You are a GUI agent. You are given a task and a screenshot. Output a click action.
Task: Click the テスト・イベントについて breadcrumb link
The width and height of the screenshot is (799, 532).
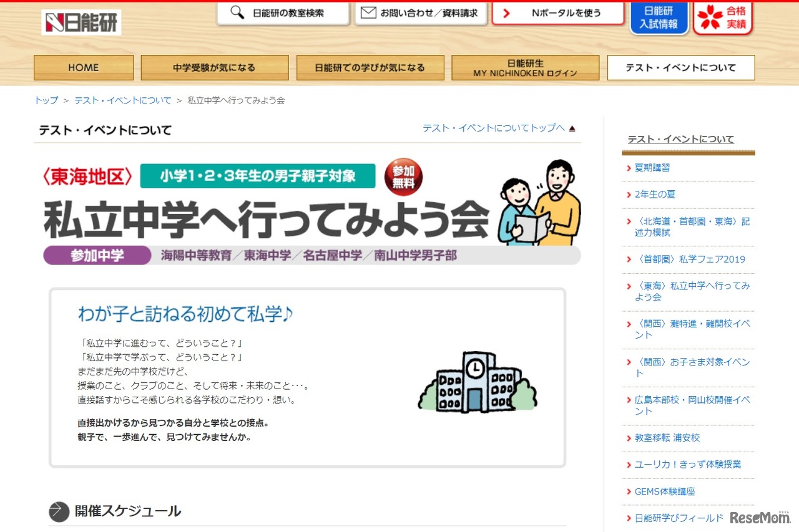pyautogui.click(x=123, y=100)
